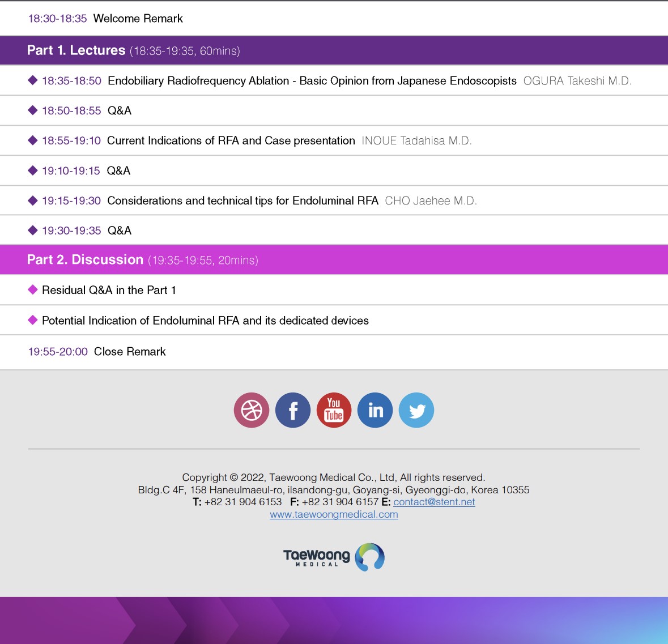Click the pink diamond beside Residual Q&A
Screen dimensions: 668x644
(33, 290)
